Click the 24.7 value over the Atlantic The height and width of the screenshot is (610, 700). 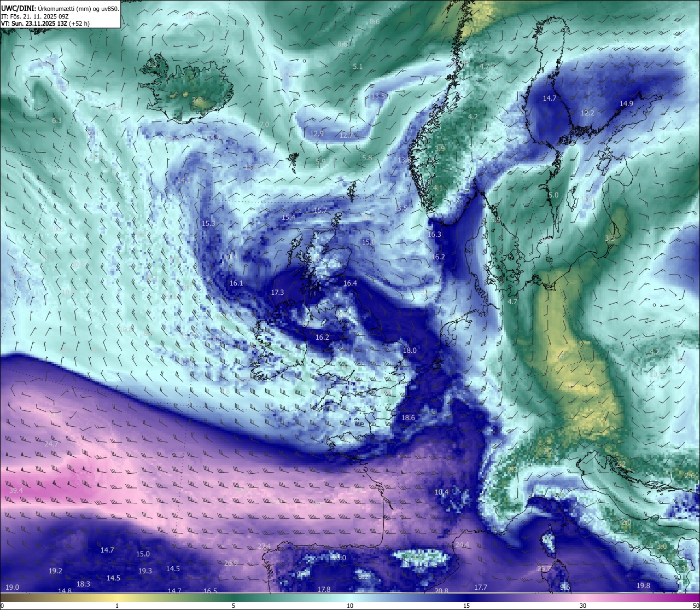coord(51,444)
